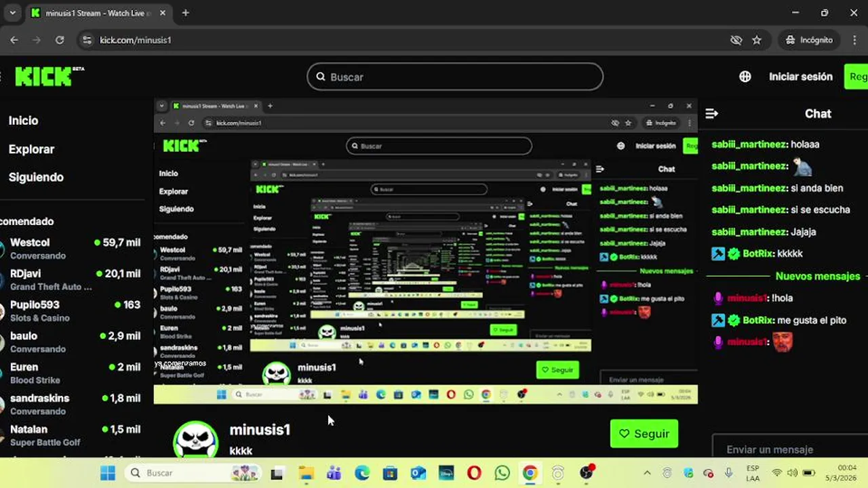Collapse the chat panel with the arrow icon
Image resolution: width=868 pixels, height=488 pixels.
coord(711,114)
